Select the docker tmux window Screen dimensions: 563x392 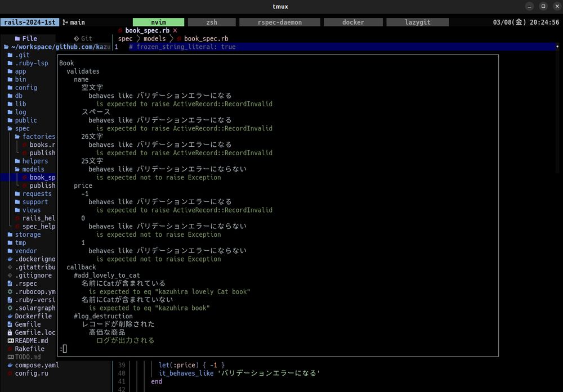tap(353, 22)
